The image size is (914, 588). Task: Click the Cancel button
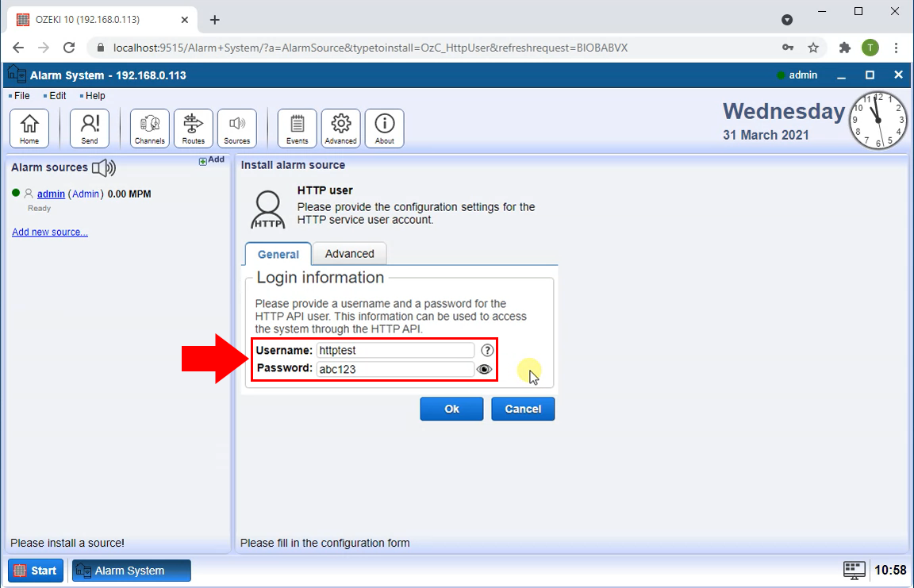523,409
